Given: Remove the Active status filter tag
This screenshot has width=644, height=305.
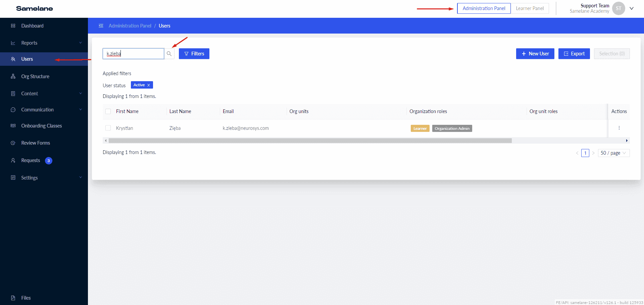Looking at the screenshot, I should click(x=149, y=85).
